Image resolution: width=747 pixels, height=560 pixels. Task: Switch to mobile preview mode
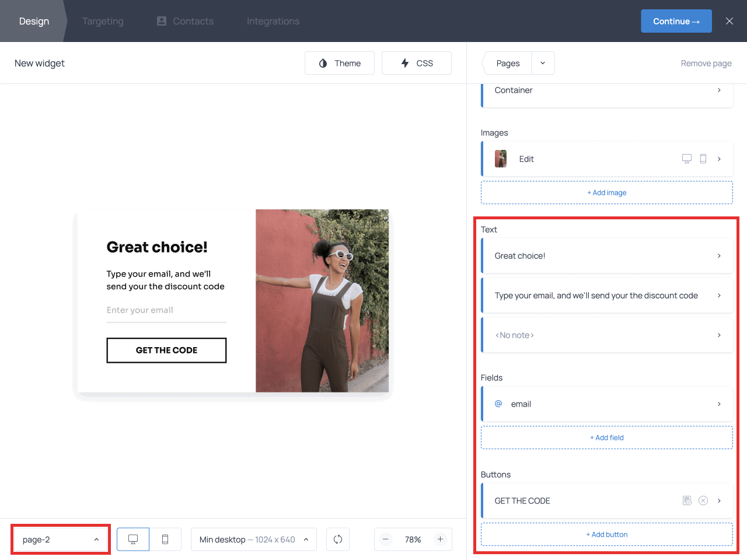click(x=165, y=540)
